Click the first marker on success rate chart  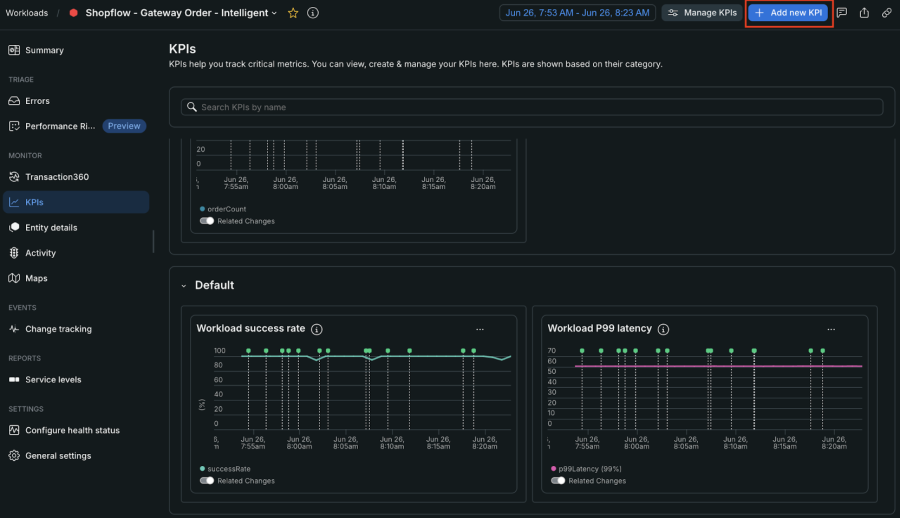[249, 351]
